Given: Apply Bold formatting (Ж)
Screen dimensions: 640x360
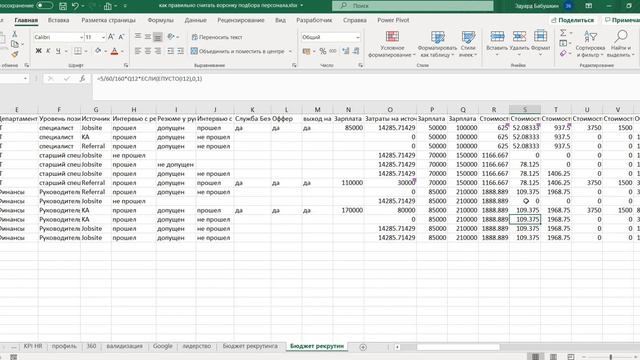Looking at the screenshot, I should [38, 51].
